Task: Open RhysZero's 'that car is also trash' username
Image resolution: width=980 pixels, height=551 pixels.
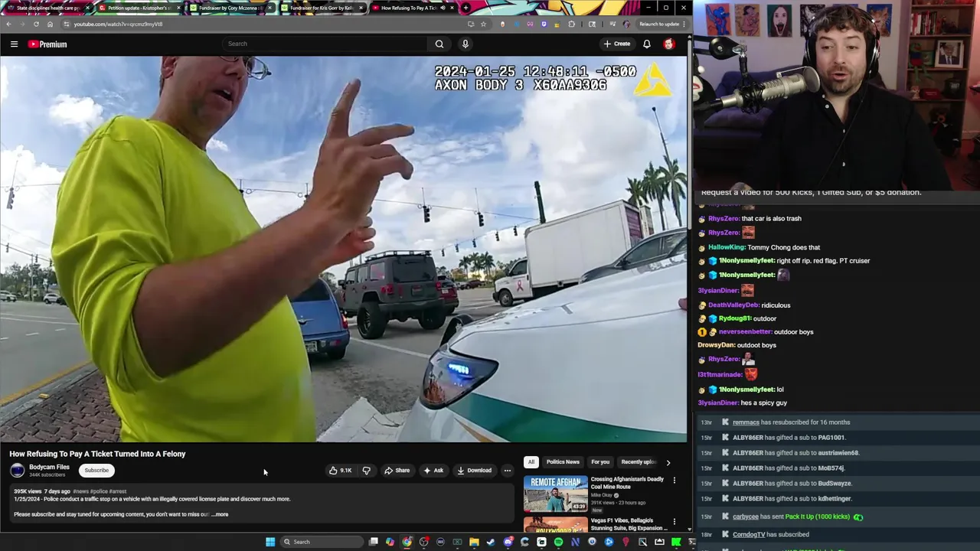Action: [724, 218]
